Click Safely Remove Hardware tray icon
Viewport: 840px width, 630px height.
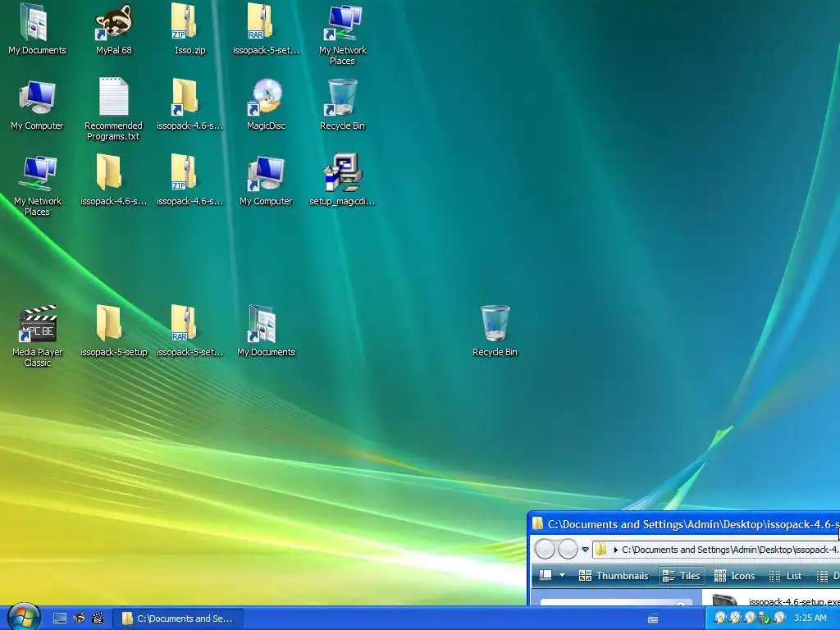pos(764,618)
